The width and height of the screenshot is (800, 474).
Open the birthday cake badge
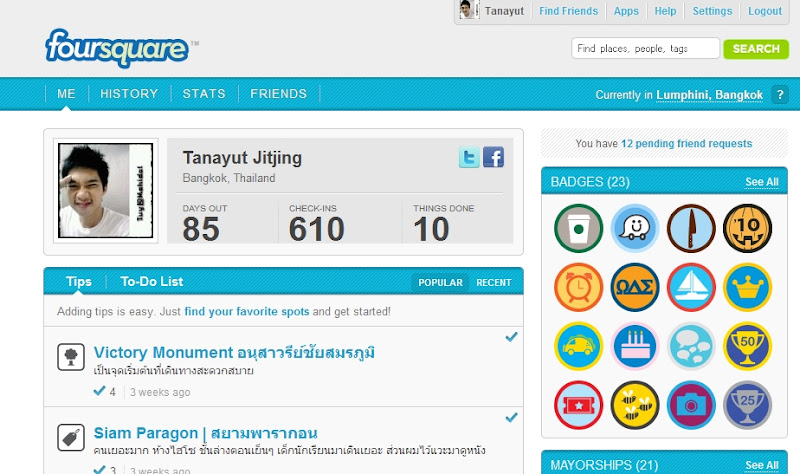[x=635, y=346]
